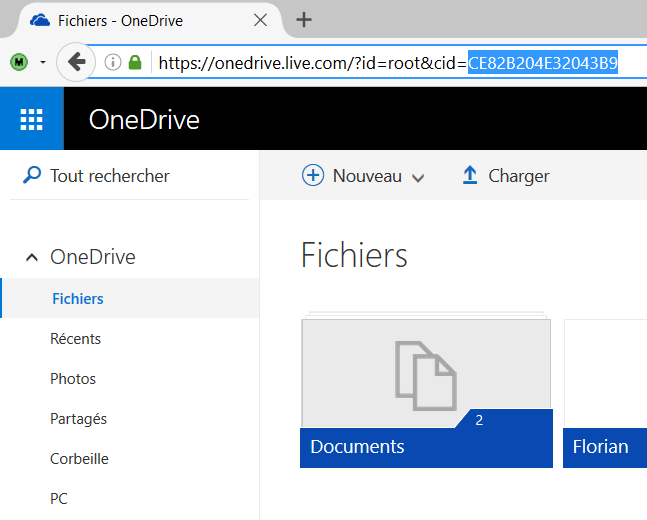
Task: Click the site information circle icon
Action: (113, 63)
